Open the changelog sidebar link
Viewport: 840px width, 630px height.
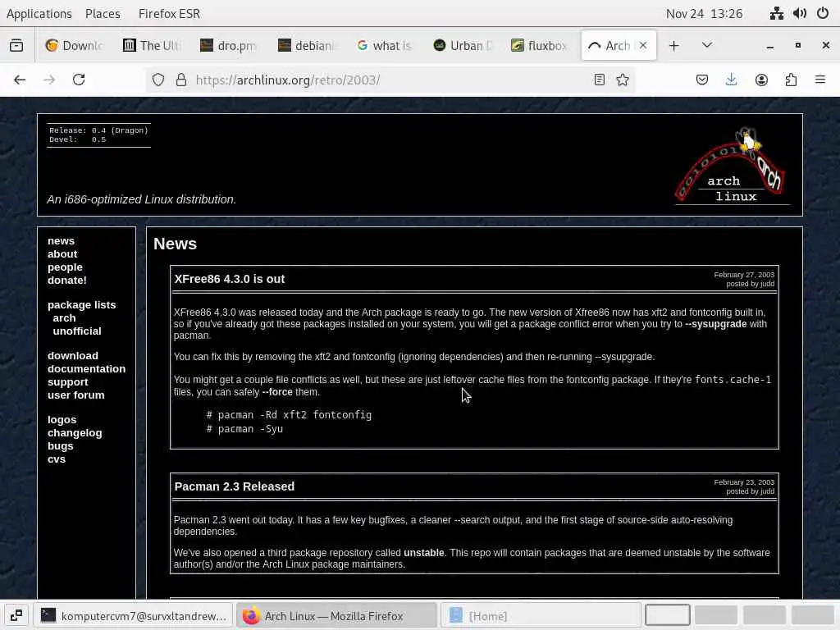point(75,433)
